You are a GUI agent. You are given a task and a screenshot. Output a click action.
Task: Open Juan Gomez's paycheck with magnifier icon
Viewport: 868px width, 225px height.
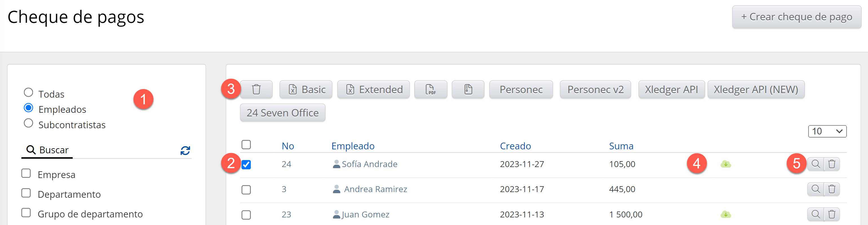tap(815, 214)
